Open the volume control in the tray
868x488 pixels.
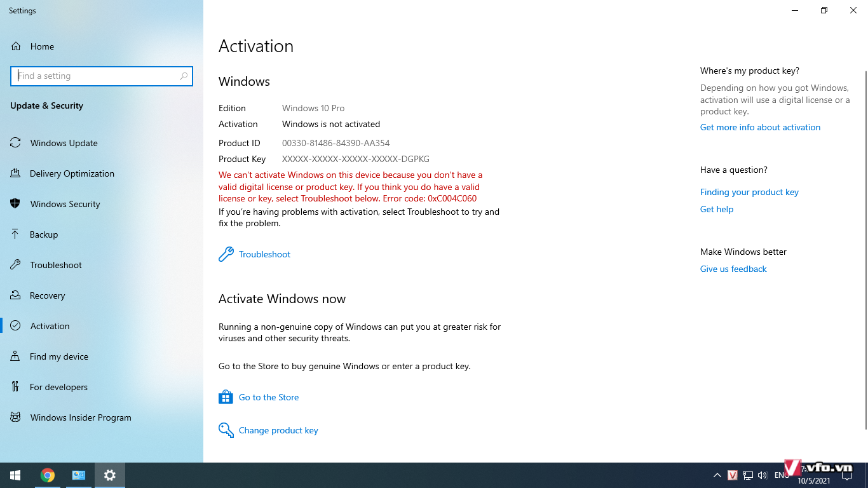point(763,475)
